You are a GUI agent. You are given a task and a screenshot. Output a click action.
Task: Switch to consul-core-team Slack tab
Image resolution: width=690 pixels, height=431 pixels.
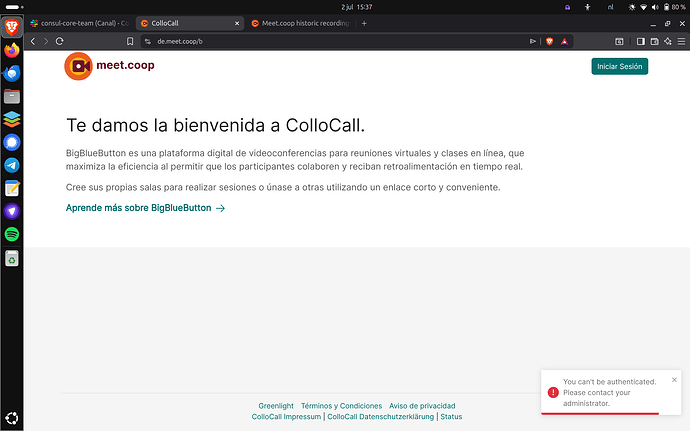pyautogui.click(x=80, y=23)
